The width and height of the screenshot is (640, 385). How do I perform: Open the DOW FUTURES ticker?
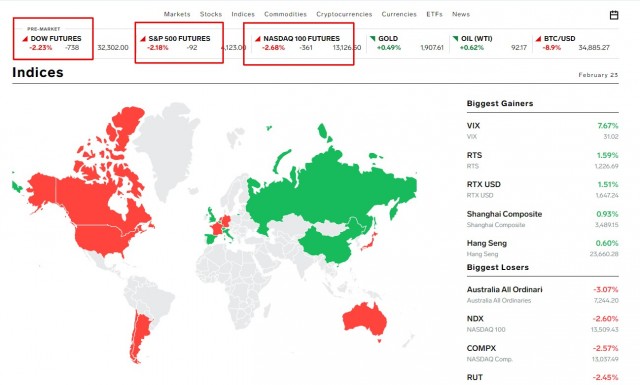[56, 38]
